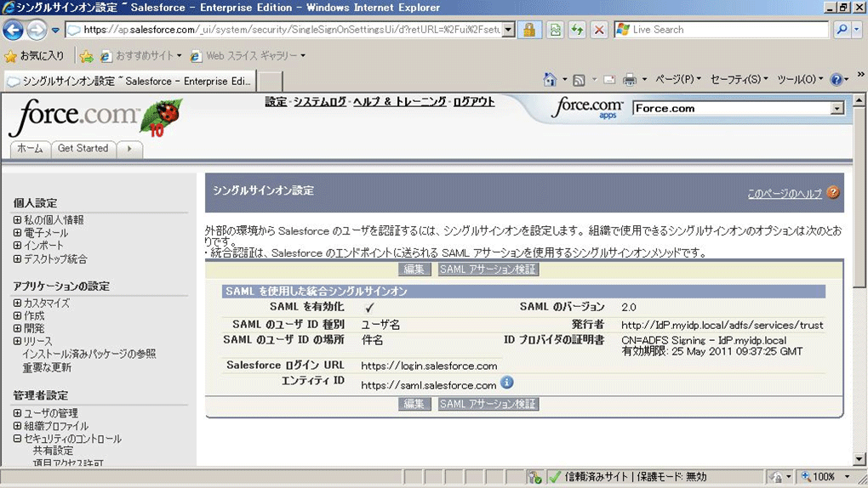Select the シングルサインオン設定 browser tab
This screenshot has height=488, width=868.
click(130, 82)
